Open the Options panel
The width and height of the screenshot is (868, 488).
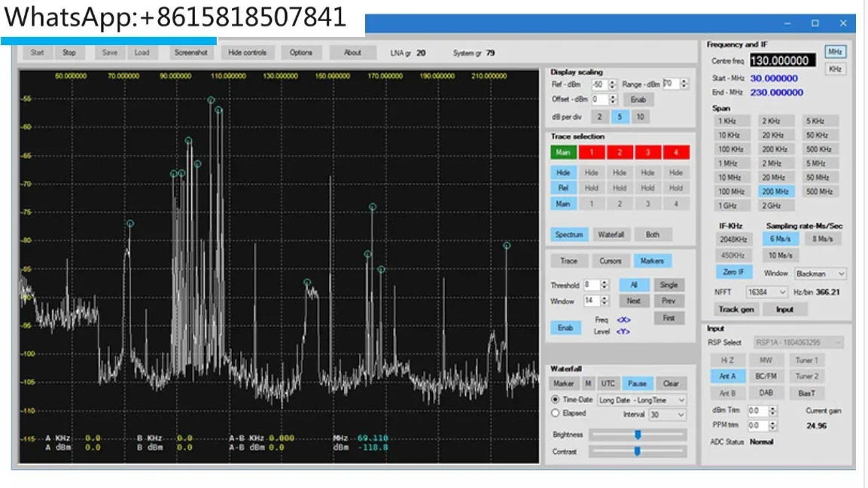(x=301, y=52)
